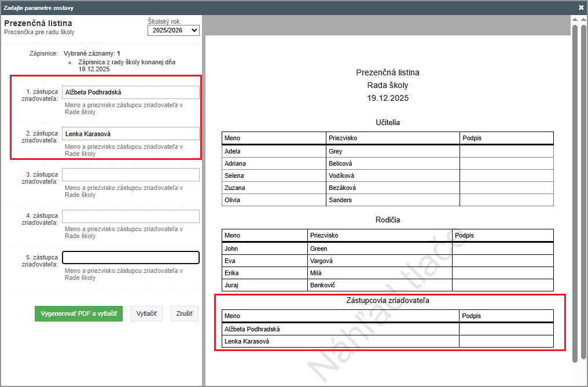Click Lenka Karasová row in preview table
This screenshot has width=588, height=387.
(340, 341)
